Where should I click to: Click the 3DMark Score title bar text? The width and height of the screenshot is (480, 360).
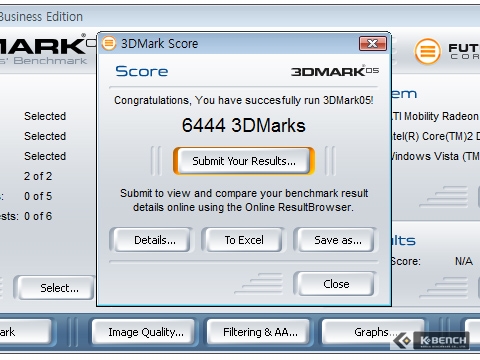[159, 43]
